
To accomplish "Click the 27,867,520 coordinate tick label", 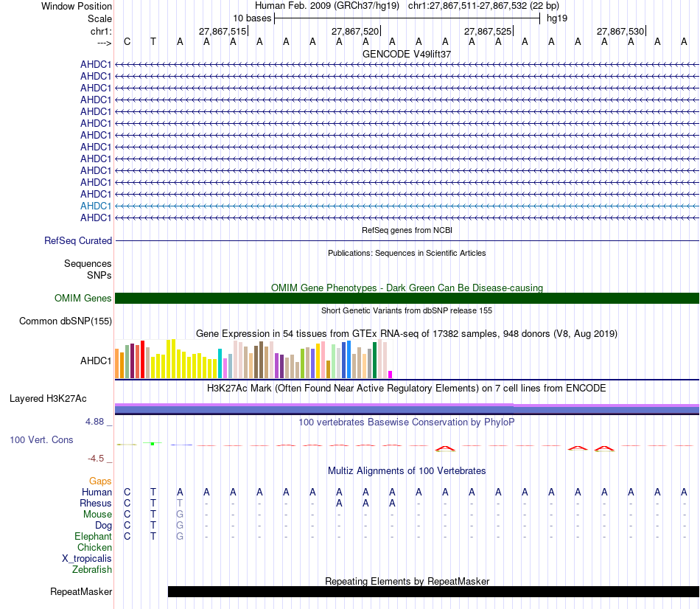I will pyautogui.click(x=355, y=31).
